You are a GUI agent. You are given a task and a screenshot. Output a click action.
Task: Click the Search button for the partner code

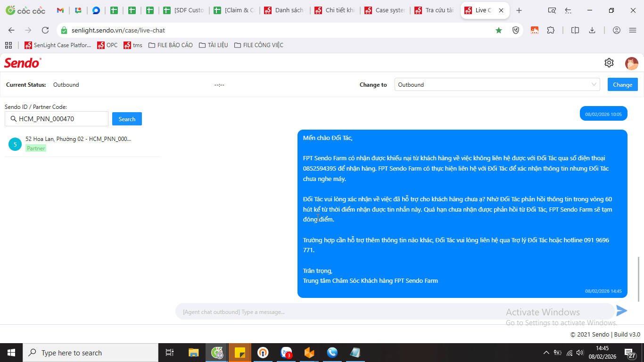tap(127, 119)
